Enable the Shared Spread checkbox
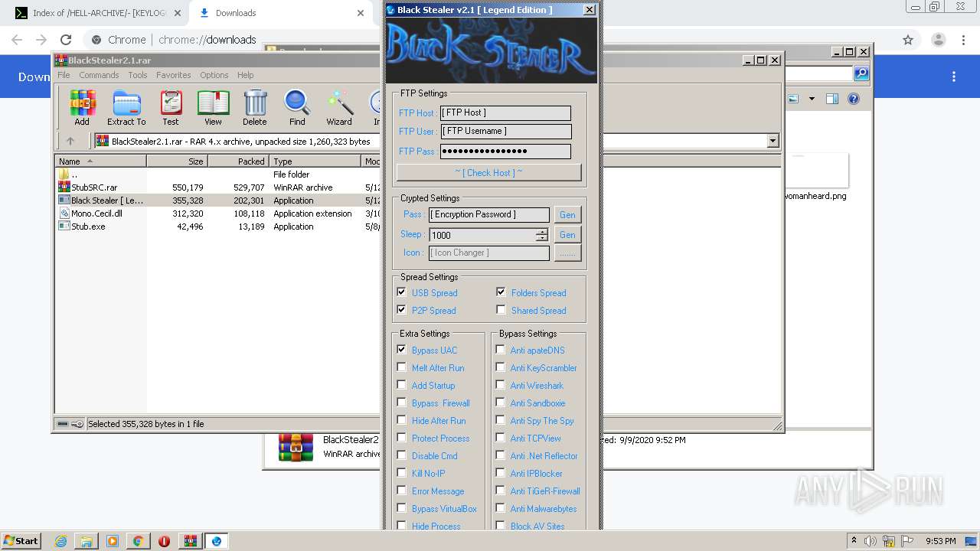980x551 pixels. [x=501, y=310]
